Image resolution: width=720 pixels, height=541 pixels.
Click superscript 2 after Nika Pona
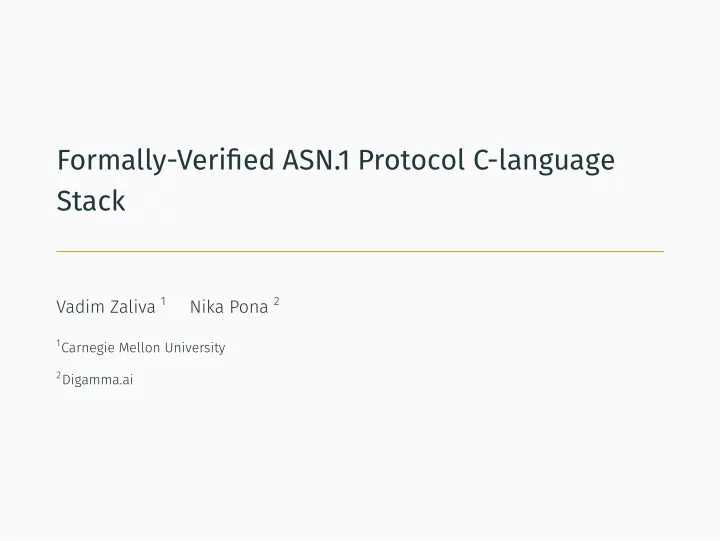[x=276, y=301]
